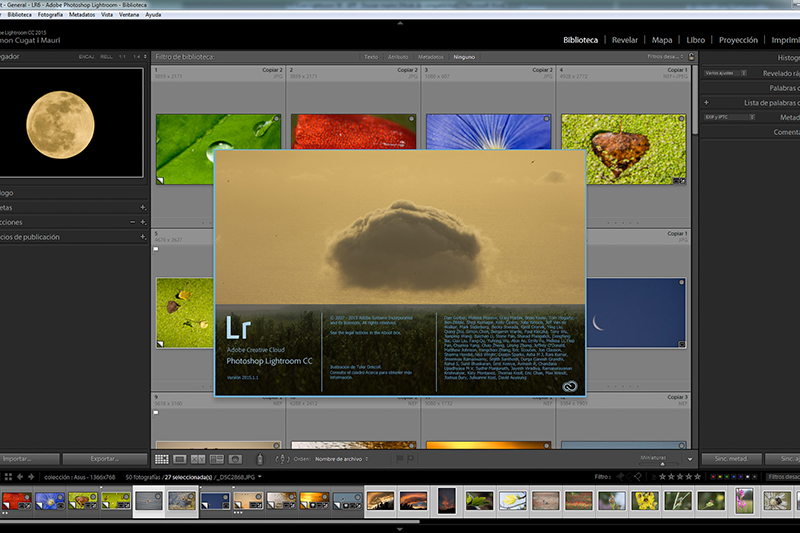Click the badge icon on the moon thumbnail

[x=682, y=344]
